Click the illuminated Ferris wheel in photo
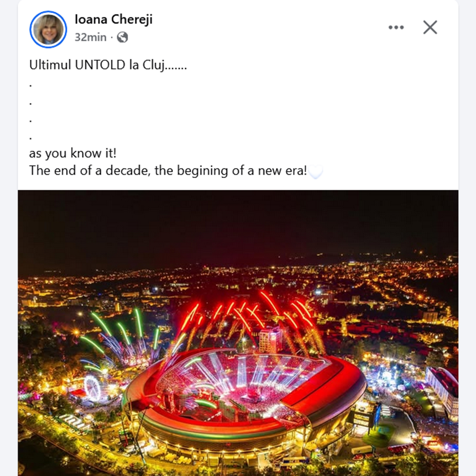476x476 pixels. click(x=93, y=387)
